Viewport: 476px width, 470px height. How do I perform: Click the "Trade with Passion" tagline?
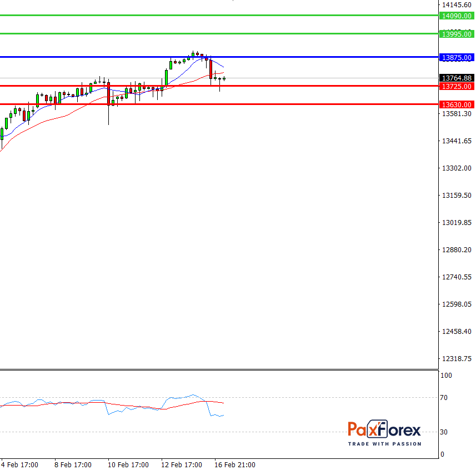pyautogui.click(x=384, y=444)
